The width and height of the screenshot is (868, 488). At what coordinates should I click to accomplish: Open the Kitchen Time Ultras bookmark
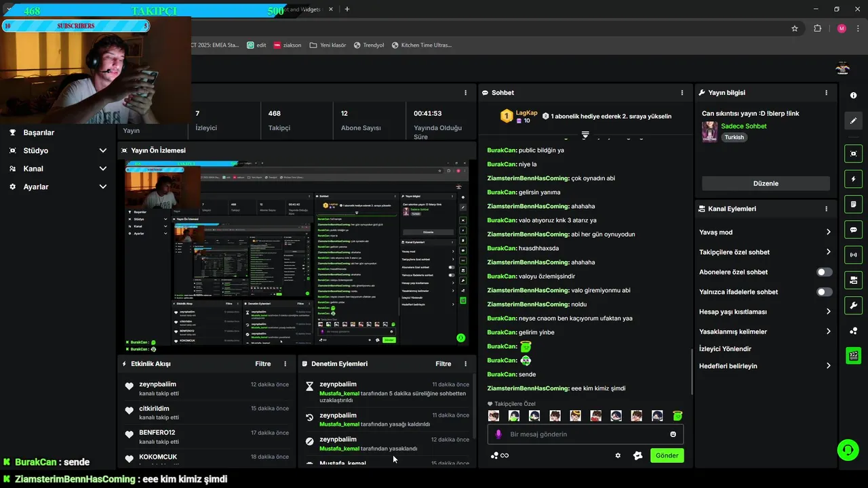421,45
